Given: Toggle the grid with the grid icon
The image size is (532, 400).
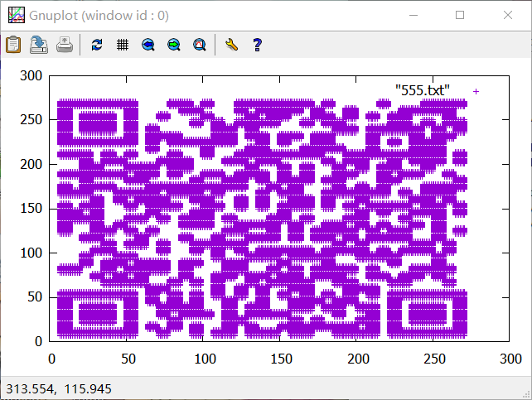Looking at the screenshot, I should pos(123,45).
